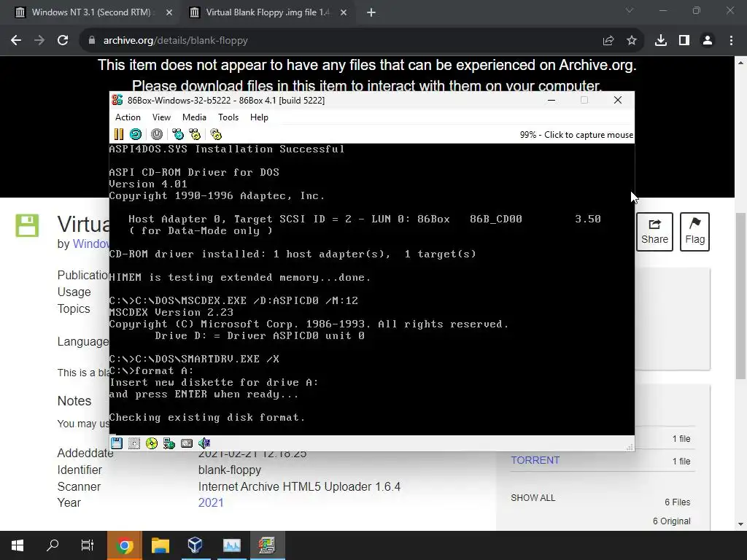Click the Share button on archive.org page
The height and width of the screenshot is (560, 747).
tap(654, 231)
